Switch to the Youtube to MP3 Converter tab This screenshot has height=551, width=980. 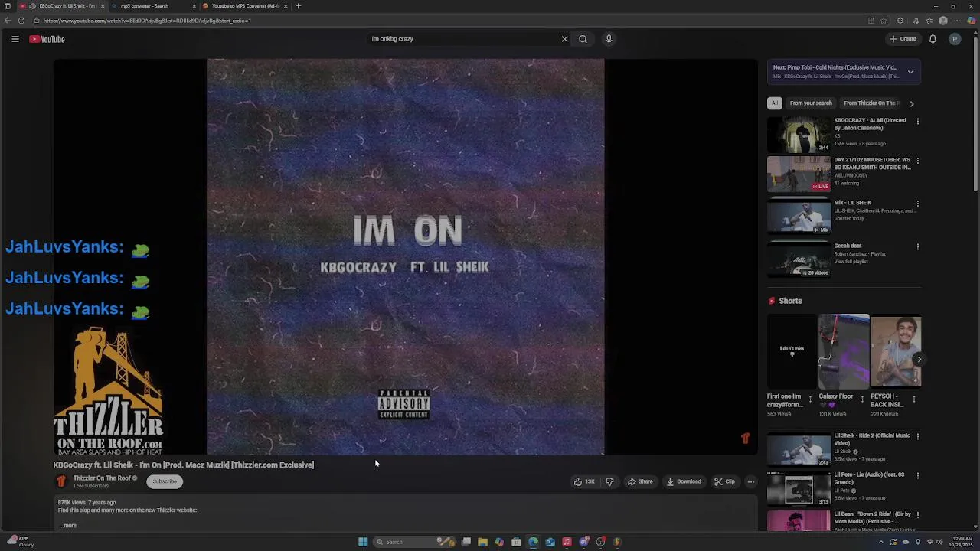[x=245, y=6]
